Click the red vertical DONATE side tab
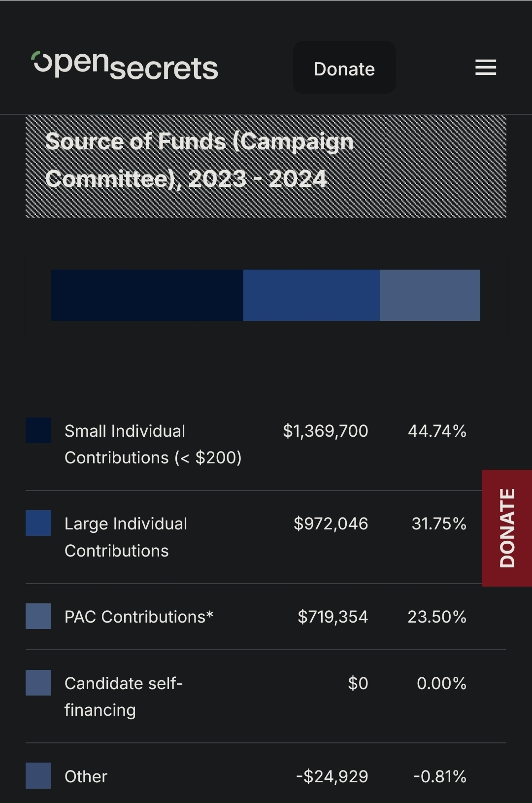Image resolution: width=532 pixels, height=803 pixels. click(507, 528)
